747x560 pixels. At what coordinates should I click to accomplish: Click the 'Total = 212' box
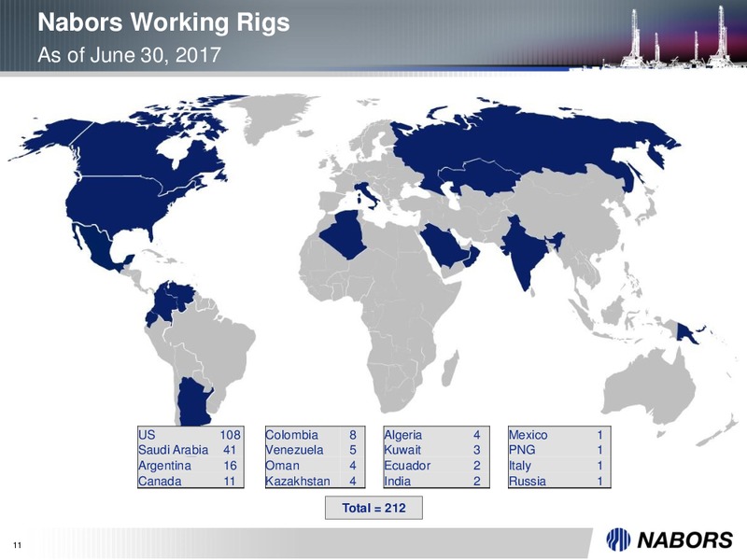point(374,508)
